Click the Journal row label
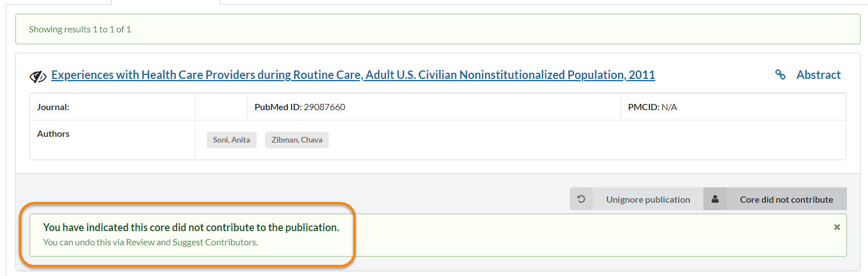 [53, 107]
